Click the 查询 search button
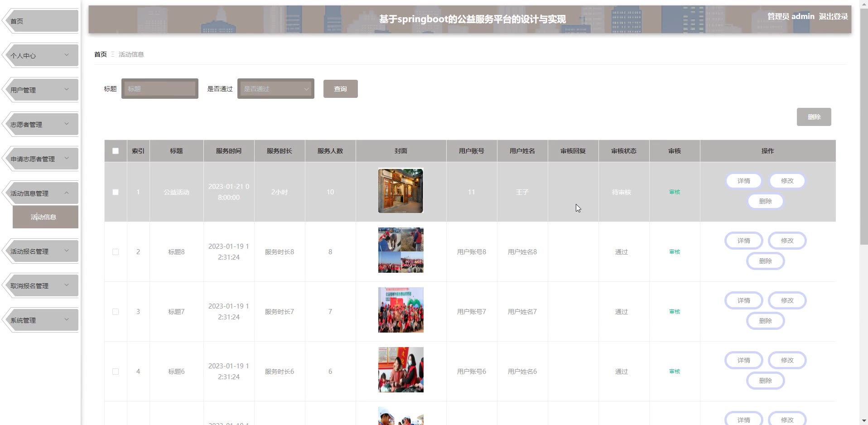The width and height of the screenshot is (868, 425). pyautogui.click(x=341, y=89)
